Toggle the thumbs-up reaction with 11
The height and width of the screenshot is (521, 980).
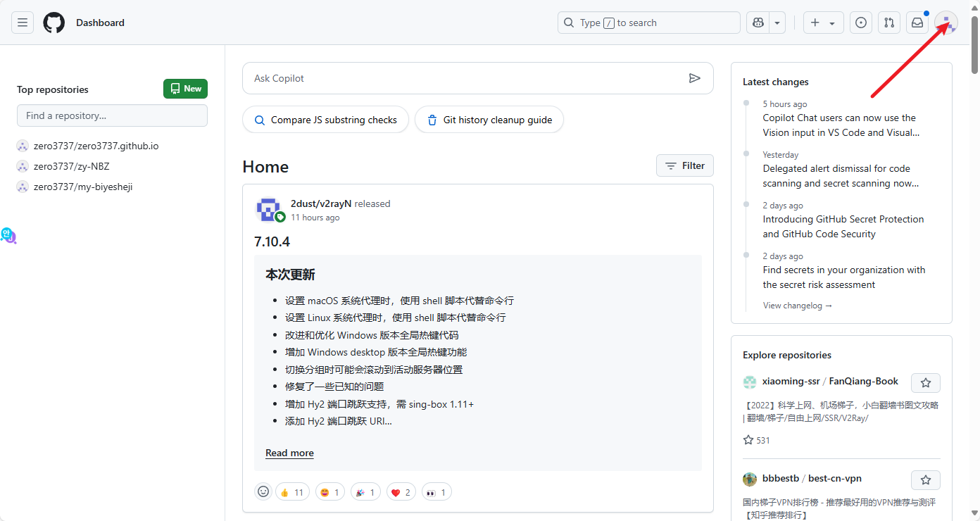(x=292, y=492)
